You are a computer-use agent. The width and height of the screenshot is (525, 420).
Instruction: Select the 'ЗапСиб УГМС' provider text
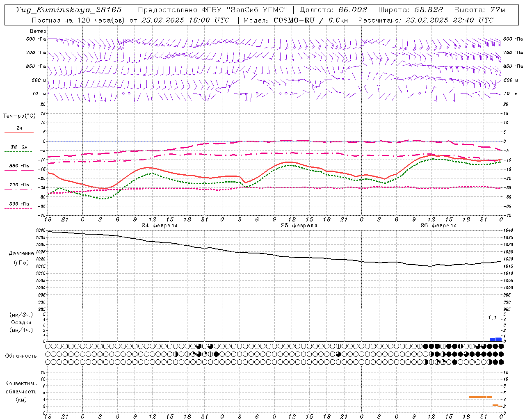(258, 10)
